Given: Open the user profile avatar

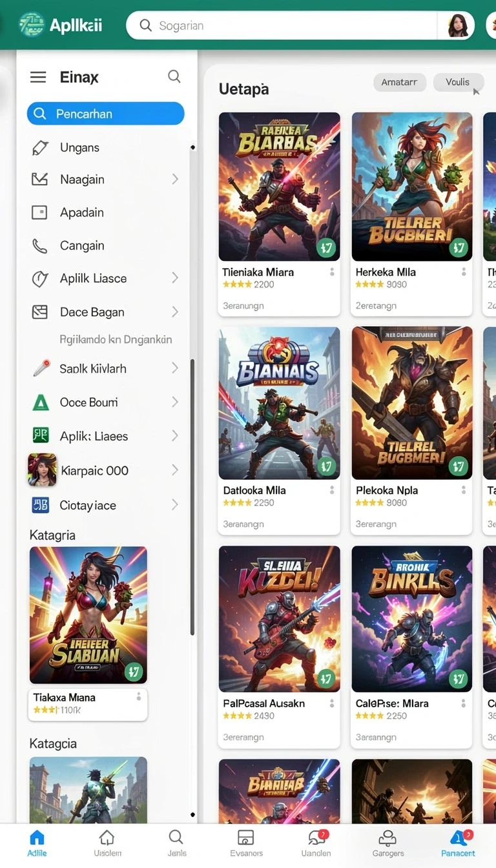Looking at the screenshot, I should coord(458,26).
